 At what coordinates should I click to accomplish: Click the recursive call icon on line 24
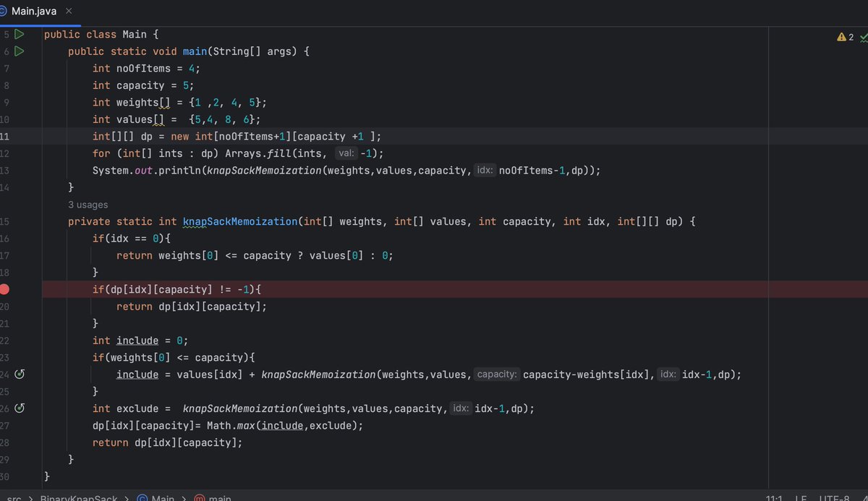(x=20, y=374)
